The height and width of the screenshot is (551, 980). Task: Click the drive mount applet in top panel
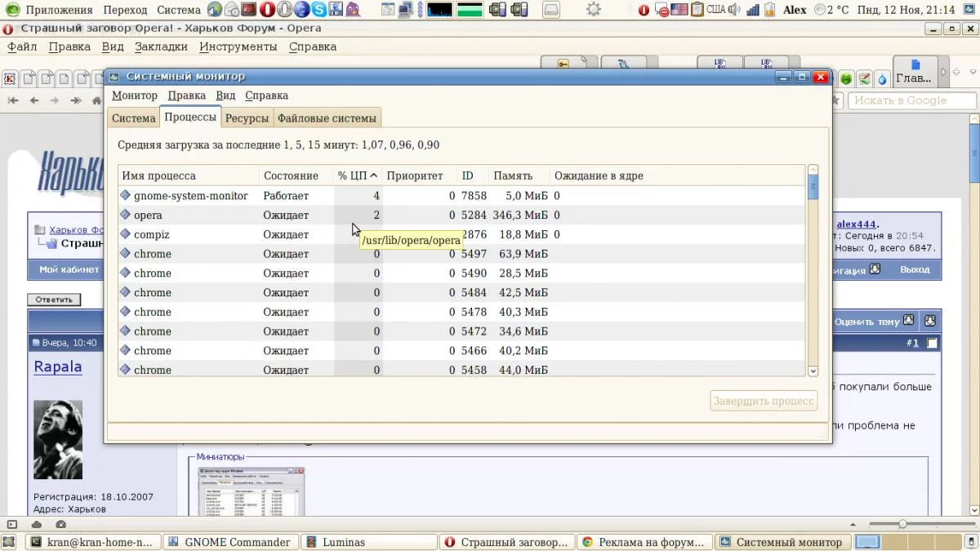click(x=550, y=10)
